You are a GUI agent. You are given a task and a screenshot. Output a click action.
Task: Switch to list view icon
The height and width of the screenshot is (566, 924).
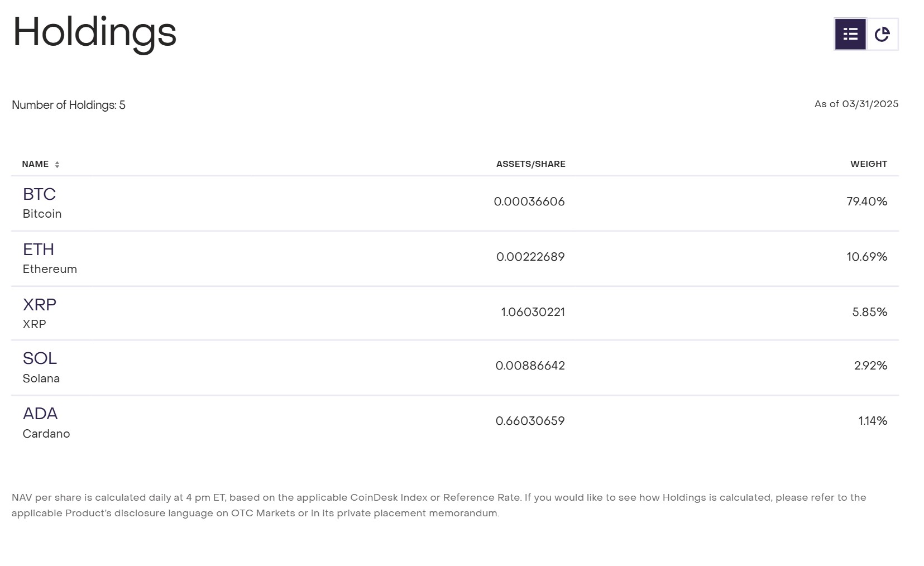[x=850, y=35]
